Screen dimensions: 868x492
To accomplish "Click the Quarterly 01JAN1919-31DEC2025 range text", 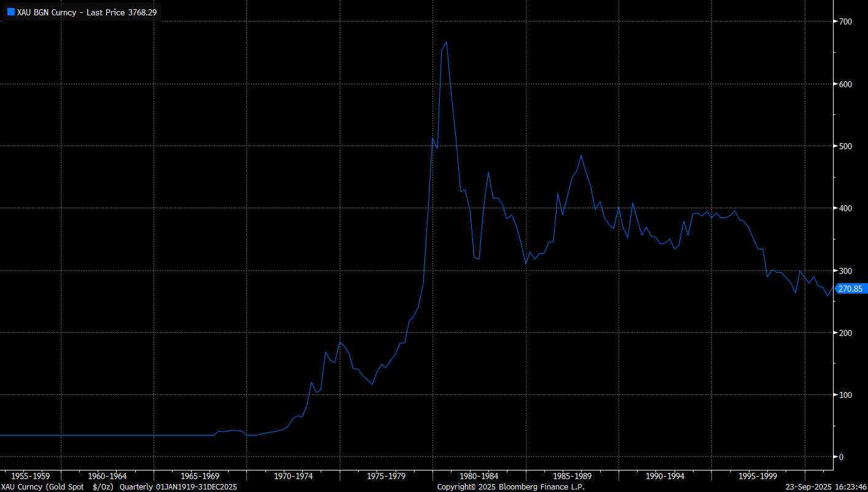I will point(178,487).
